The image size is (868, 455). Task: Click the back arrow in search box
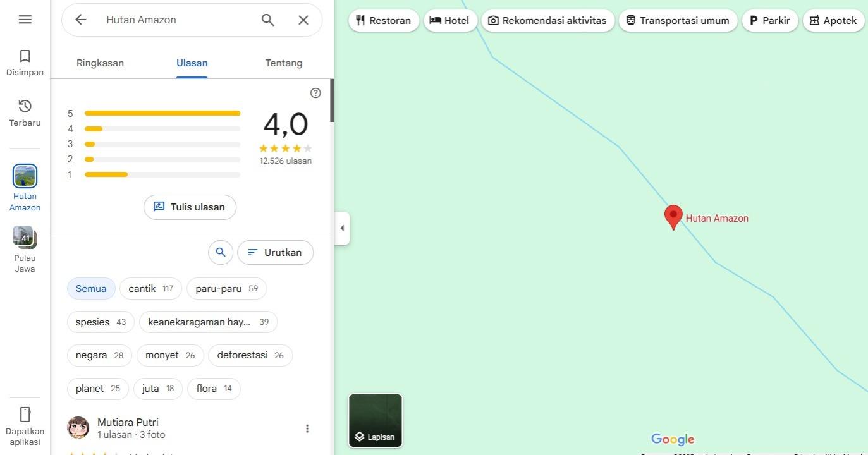(81, 20)
